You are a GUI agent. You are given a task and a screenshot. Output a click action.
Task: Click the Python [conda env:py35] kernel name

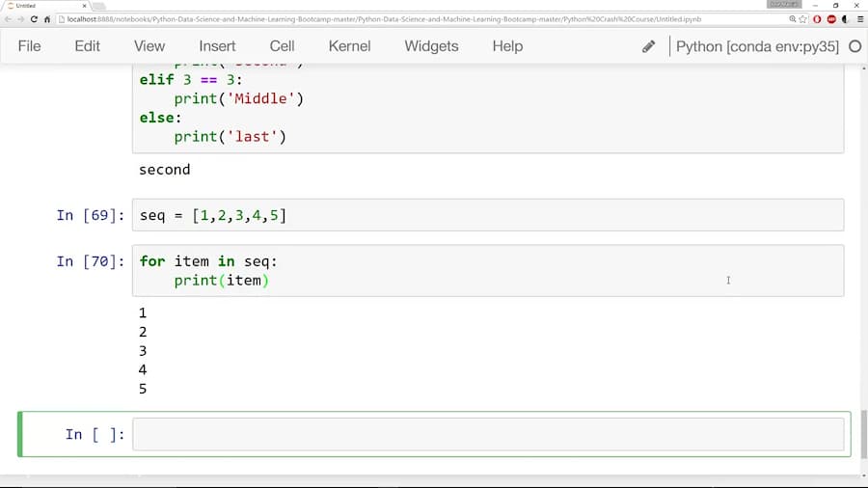pyautogui.click(x=757, y=46)
